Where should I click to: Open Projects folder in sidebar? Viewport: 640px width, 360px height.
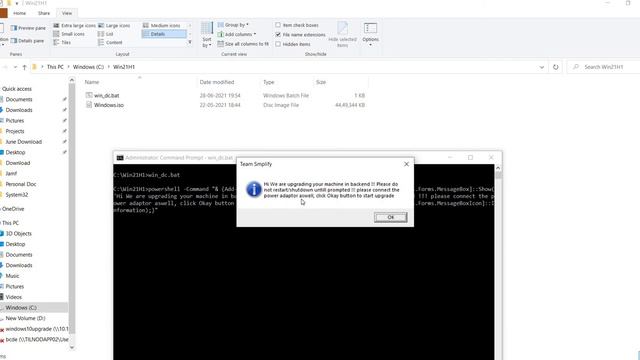(x=15, y=131)
